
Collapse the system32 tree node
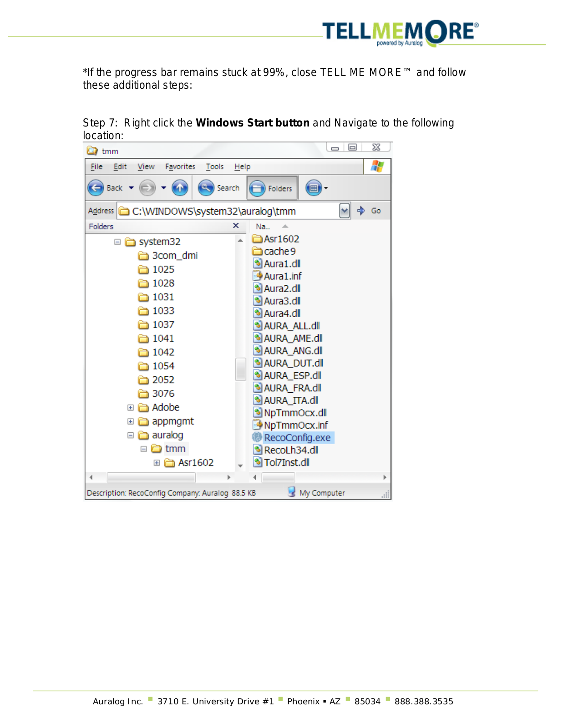click(x=117, y=242)
